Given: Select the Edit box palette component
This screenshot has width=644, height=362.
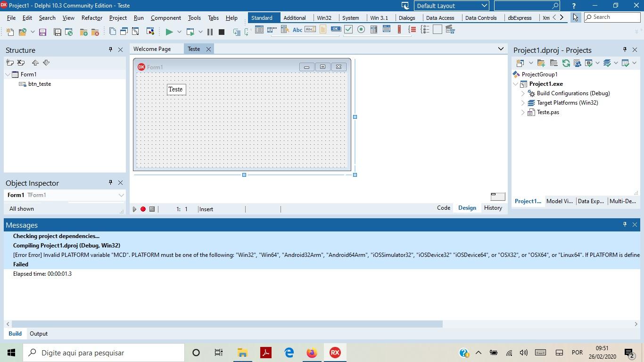Looking at the screenshot, I should point(310,30).
